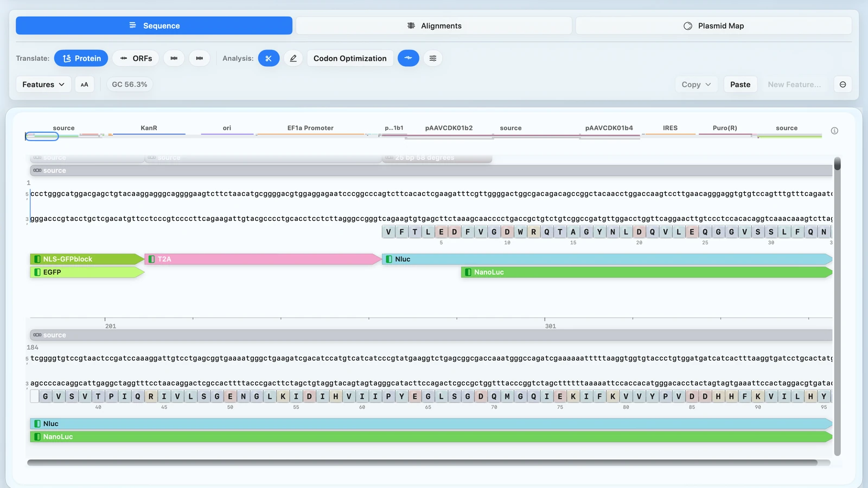Click the circle-minus icon beside New Feature

[843, 84]
